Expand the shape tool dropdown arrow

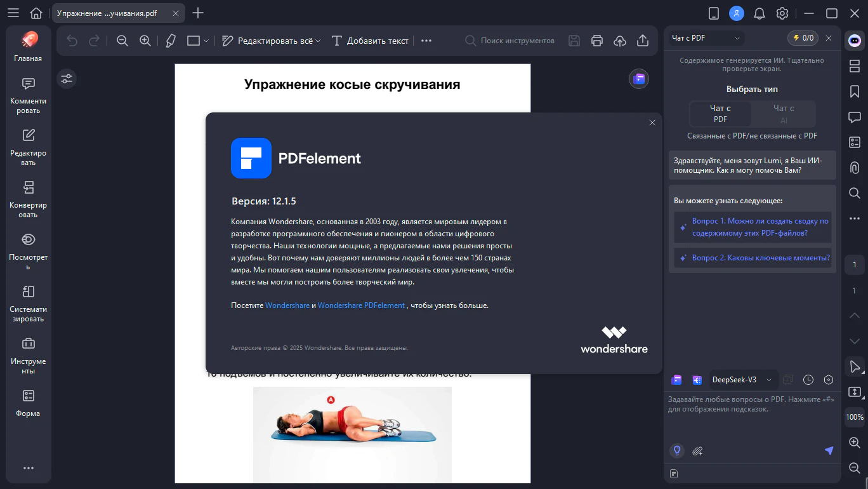pos(206,41)
